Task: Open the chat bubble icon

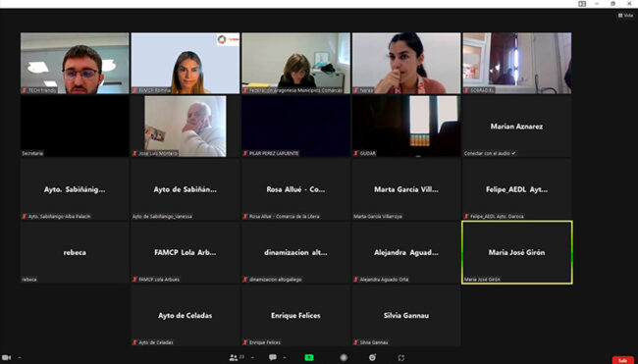Action: pos(273,357)
